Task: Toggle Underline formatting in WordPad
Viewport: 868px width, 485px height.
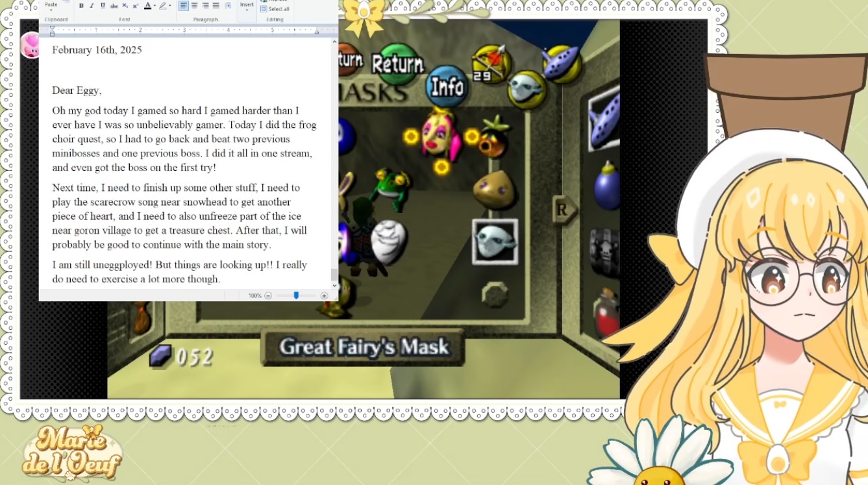Action: coord(103,6)
